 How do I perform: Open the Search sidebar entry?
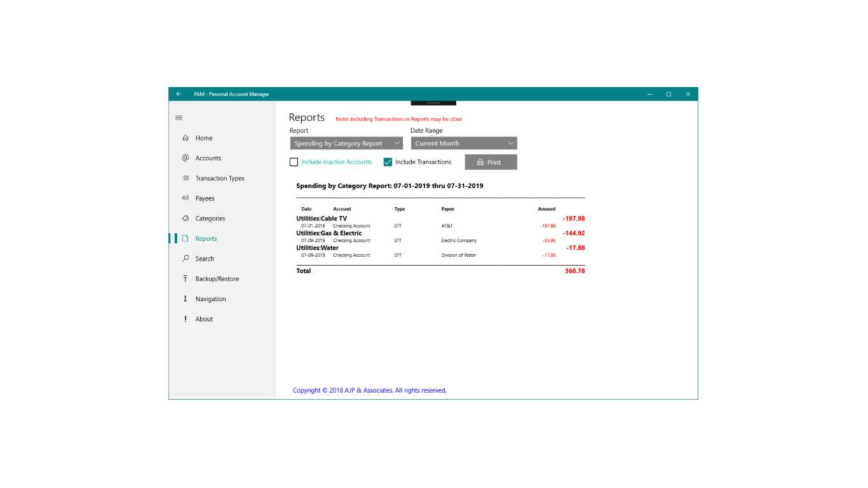tap(222, 259)
